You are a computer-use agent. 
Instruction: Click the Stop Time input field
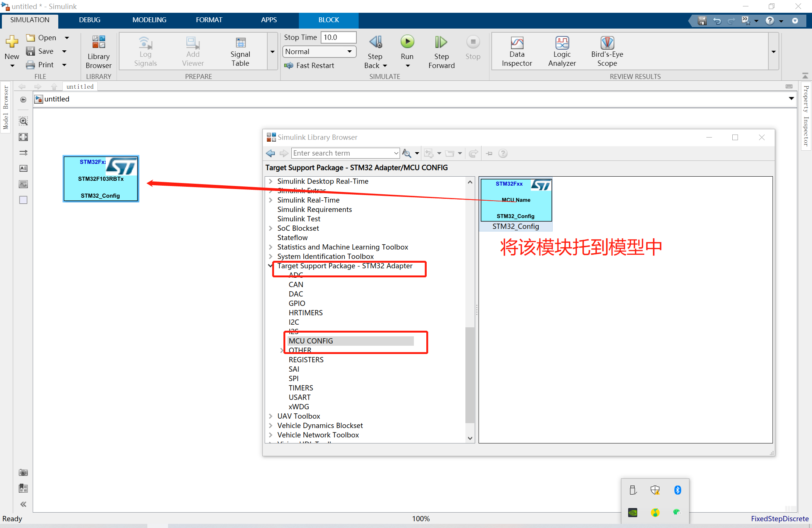click(338, 37)
